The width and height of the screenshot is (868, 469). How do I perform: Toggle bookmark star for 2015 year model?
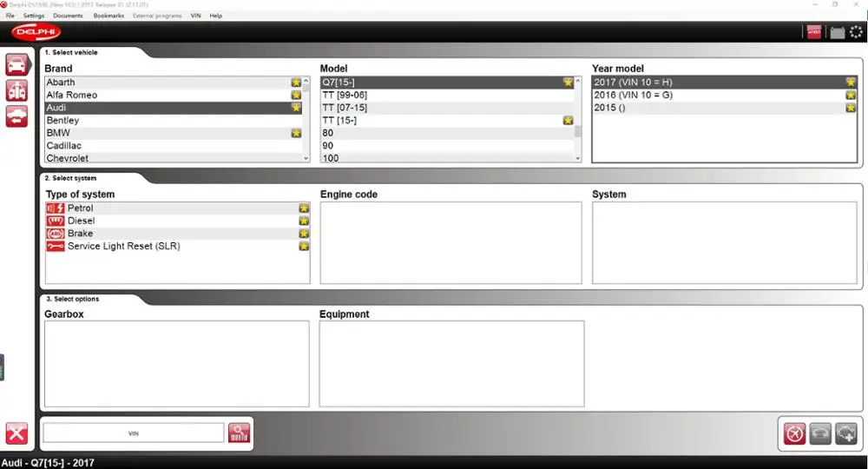click(x=851, y=108)
